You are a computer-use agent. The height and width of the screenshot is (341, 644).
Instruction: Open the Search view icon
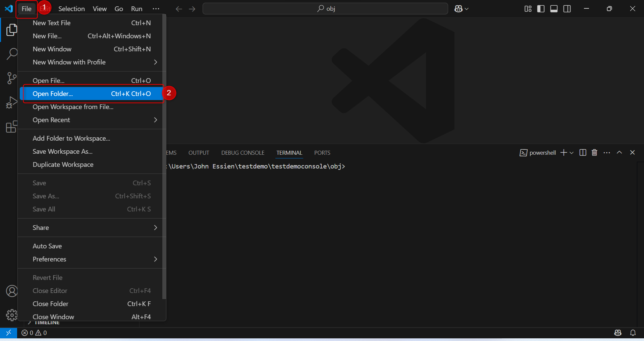tap(12, 54)
